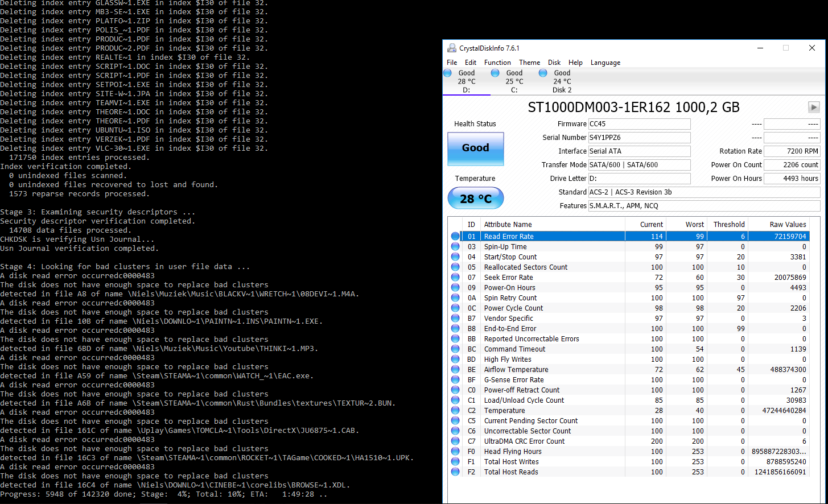Click the Threshold column header
Viewport: 828px width, 504px height.
pyautogui.click(x=727, y=224)
